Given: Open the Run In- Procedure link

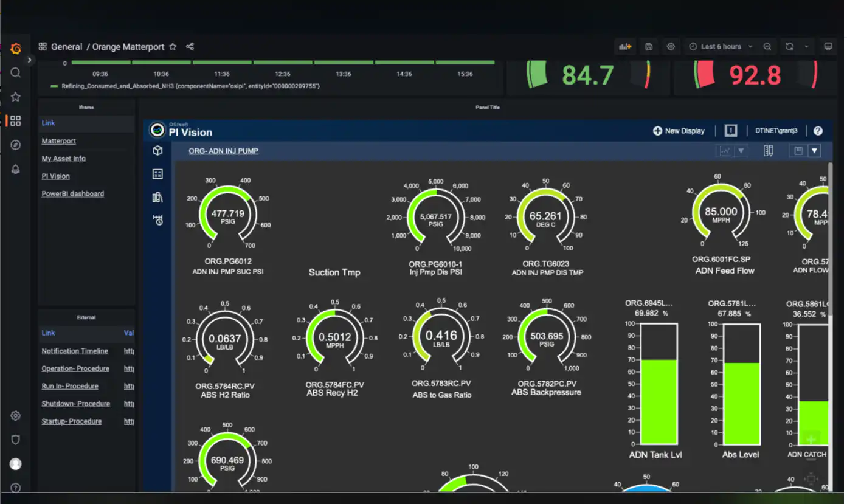Looking at the screenshot, I should tap(70, 386).
